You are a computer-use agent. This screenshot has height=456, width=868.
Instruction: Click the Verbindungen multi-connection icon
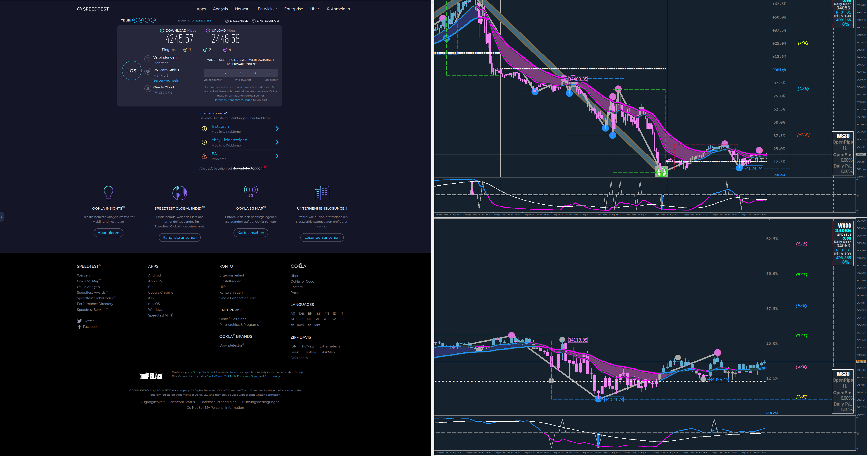148,59
